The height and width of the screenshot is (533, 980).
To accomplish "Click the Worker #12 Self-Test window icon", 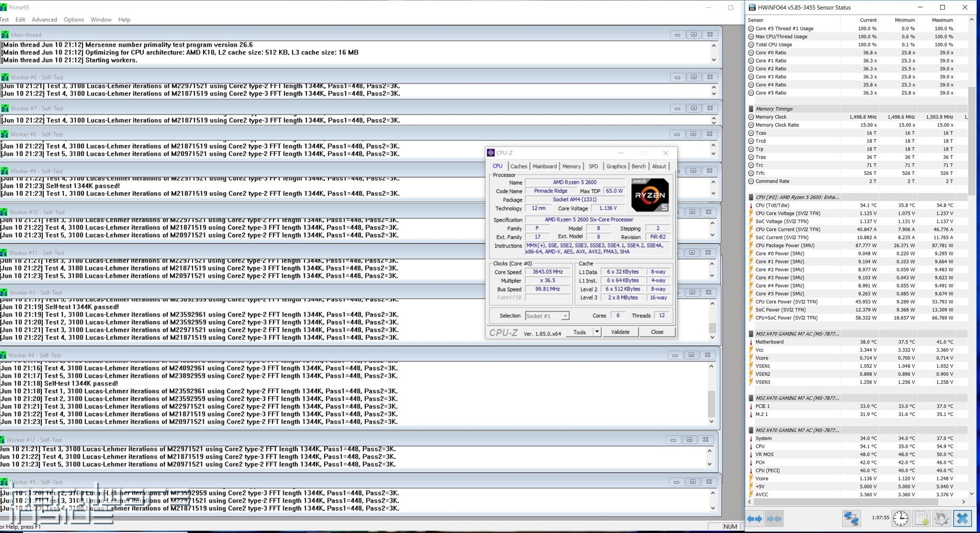I will 3,440.
